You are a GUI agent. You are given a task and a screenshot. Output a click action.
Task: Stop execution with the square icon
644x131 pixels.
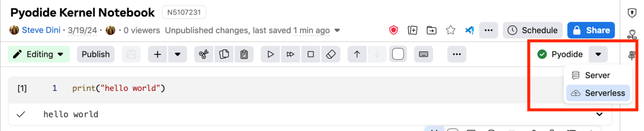pos(311,54)
